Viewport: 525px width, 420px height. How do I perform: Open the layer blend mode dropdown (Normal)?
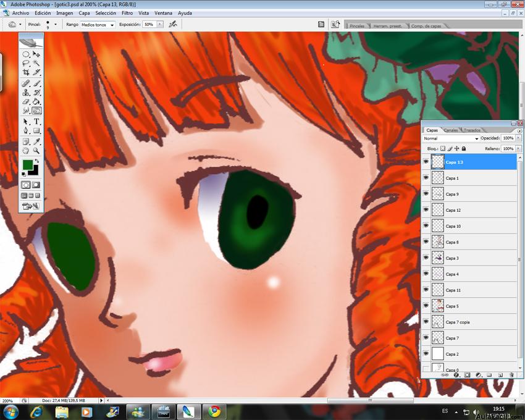pos(451,138)
